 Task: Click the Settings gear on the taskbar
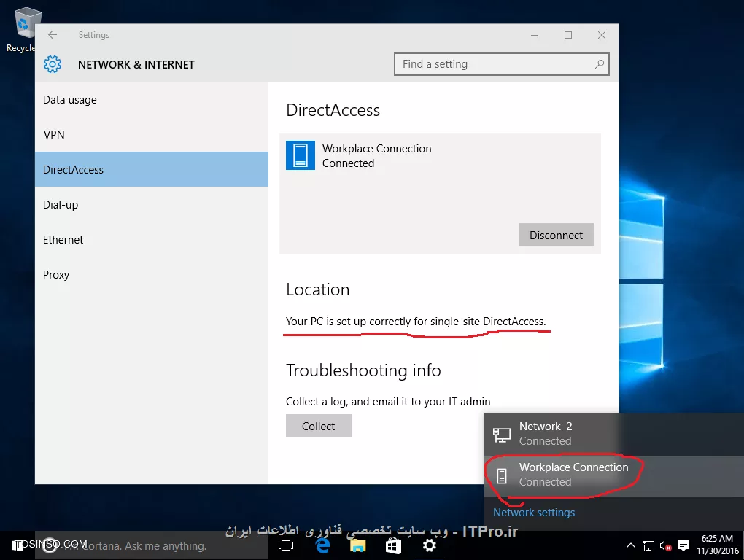pos(430,545)
